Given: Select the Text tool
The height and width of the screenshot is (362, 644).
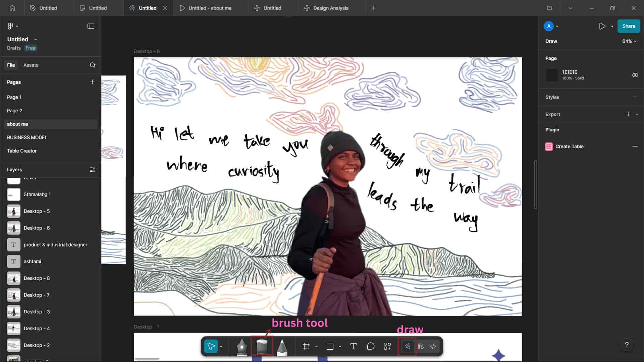Looking at the screenshot, I should click(x=353, y=346).
